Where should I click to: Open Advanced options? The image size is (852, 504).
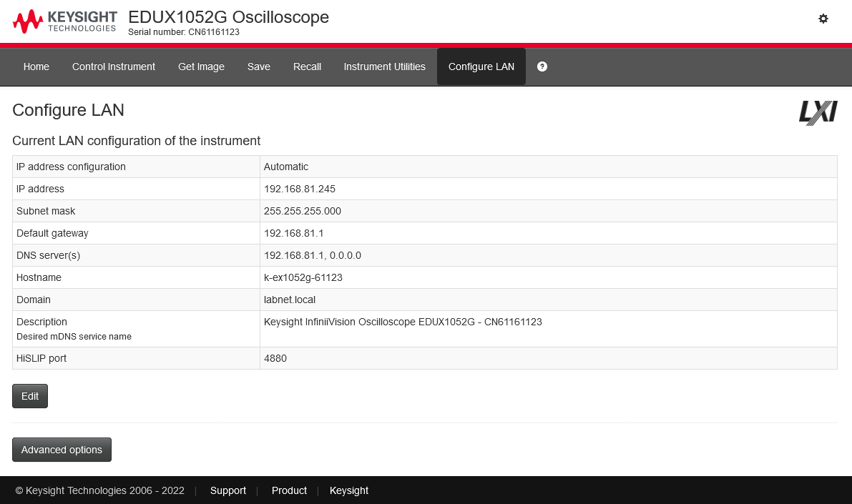pos(62,450)
